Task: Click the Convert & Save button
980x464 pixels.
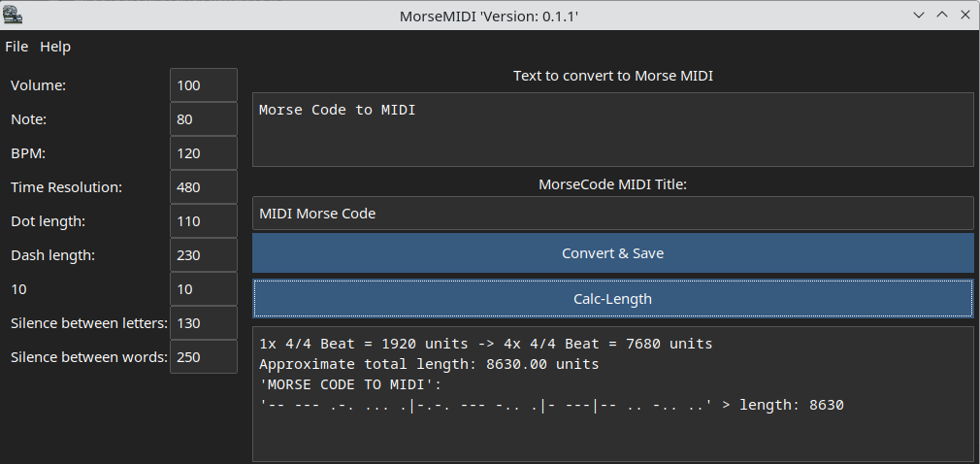Action: tap(613, 253)
